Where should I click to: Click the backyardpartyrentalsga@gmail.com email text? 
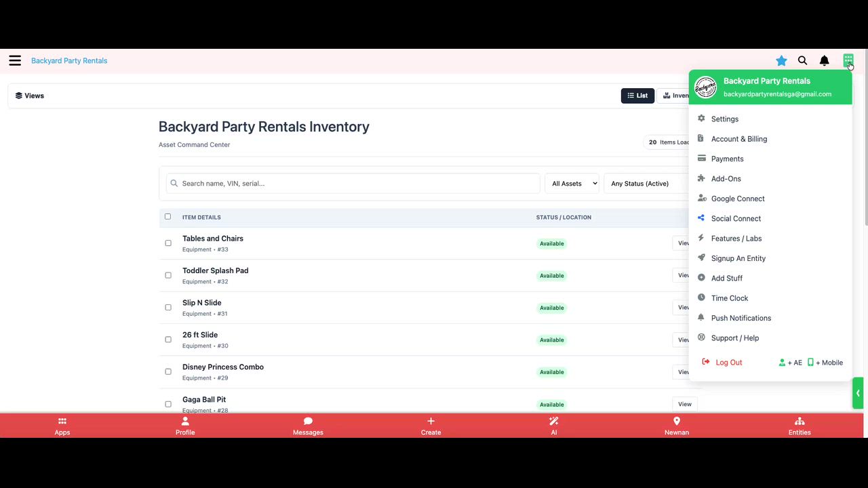[x=777, y=94]
